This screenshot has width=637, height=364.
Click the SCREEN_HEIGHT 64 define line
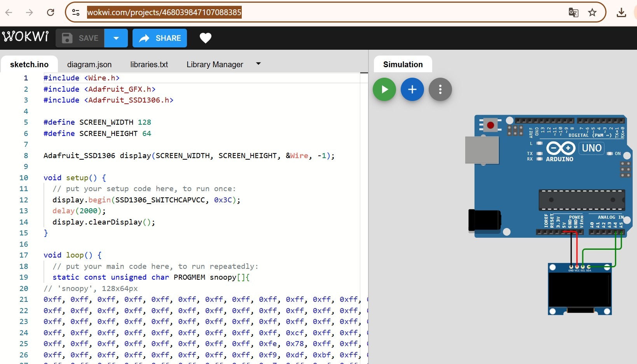[97, 134]
